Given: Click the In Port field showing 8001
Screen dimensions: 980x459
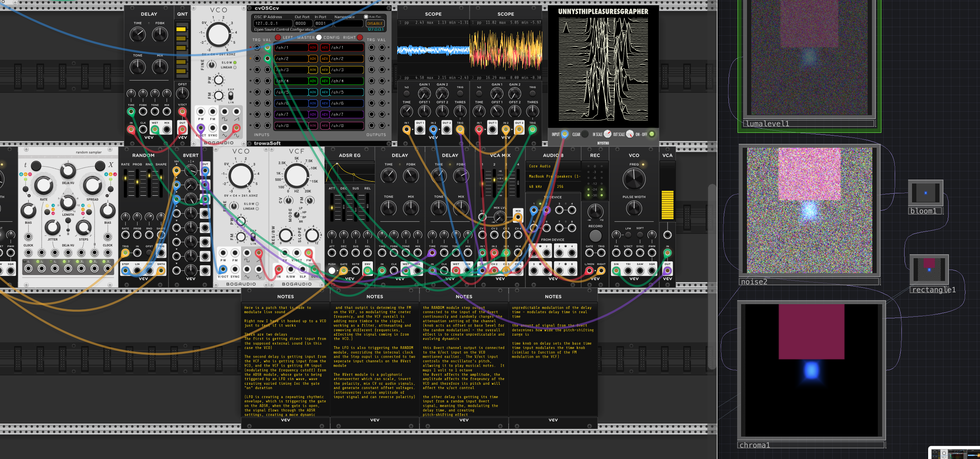Looking at the screenshot, I should [323, 23].
